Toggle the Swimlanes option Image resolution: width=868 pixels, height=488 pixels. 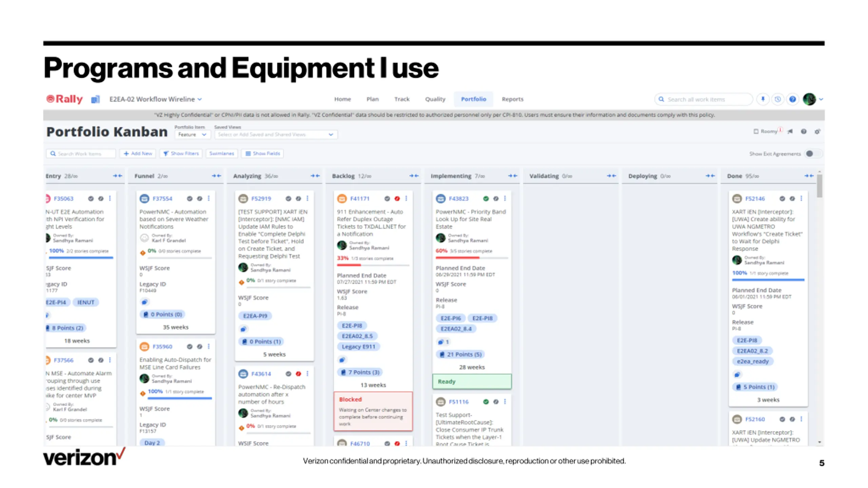pyautogui.click(x=222, y=154)
